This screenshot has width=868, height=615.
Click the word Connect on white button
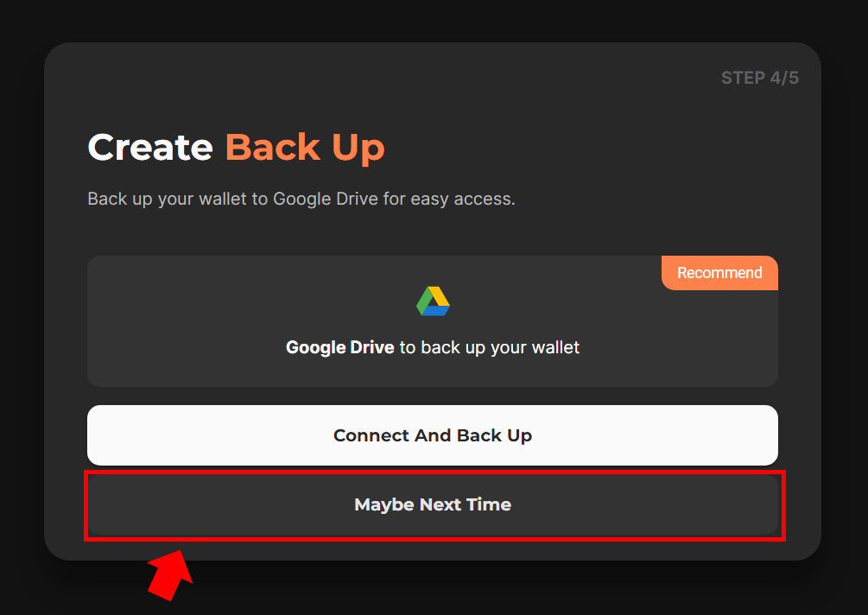[x=370, y=435]
